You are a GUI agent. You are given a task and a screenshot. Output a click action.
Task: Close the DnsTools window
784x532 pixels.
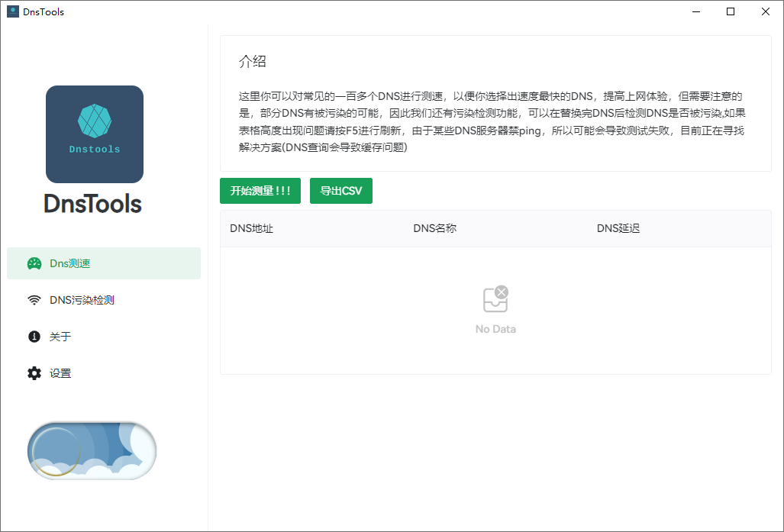click(766, 11)
